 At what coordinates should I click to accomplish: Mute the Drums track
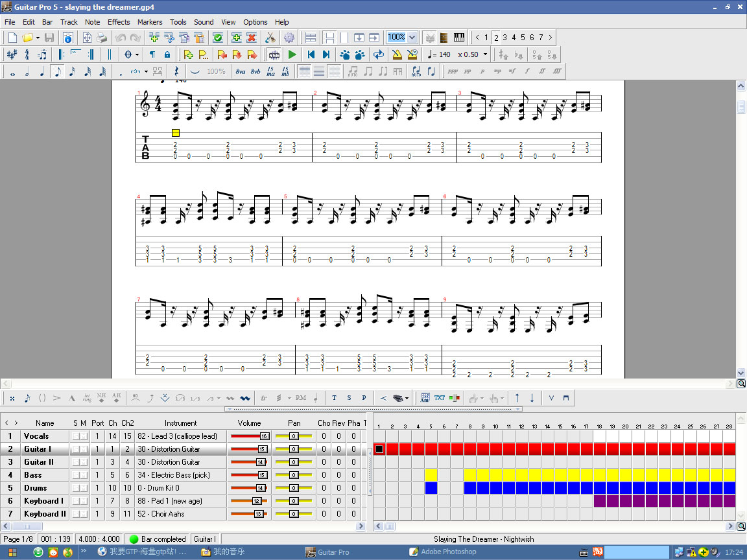(x=84, y=488)
